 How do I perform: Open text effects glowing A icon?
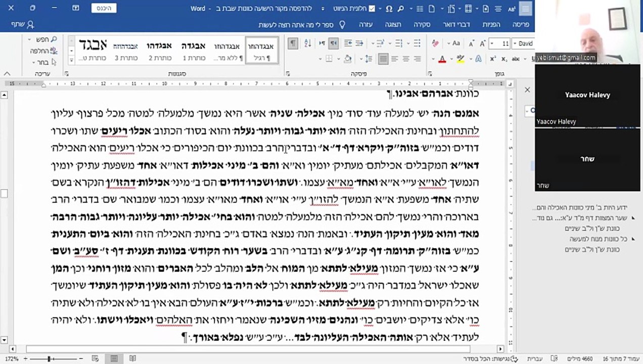(478, 59)
